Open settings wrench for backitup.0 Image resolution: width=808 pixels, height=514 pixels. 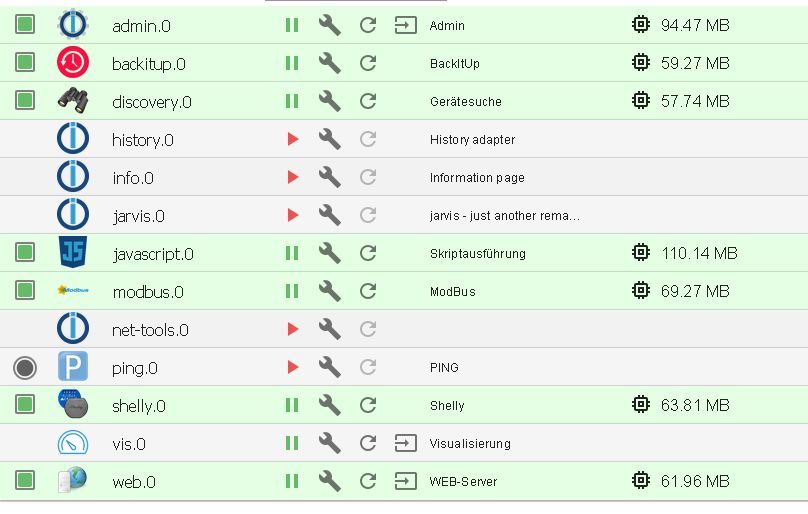point(329,63)
